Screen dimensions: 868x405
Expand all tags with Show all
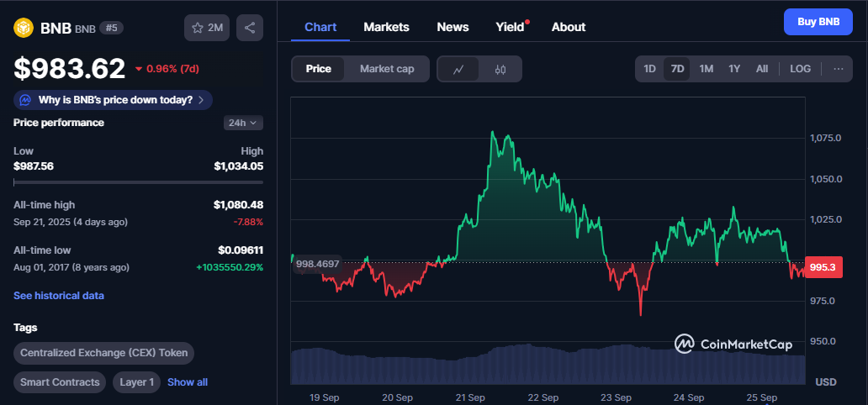click(x=188, y=382)
